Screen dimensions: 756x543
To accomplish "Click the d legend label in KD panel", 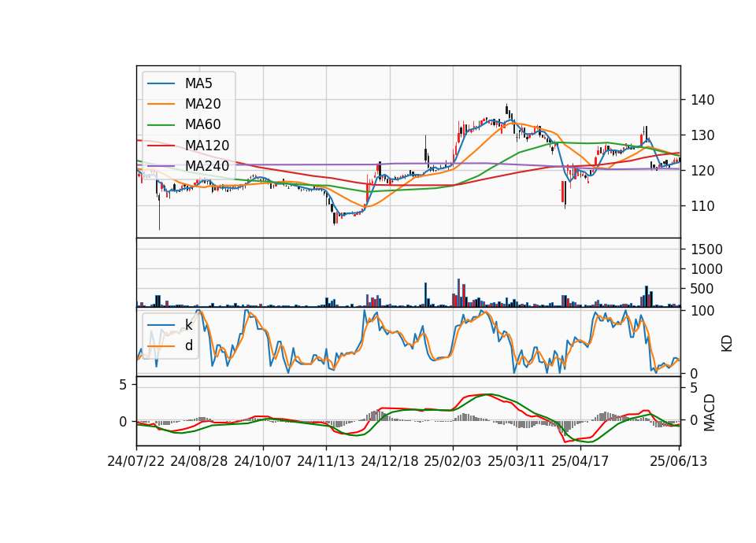I will [188, 345].
